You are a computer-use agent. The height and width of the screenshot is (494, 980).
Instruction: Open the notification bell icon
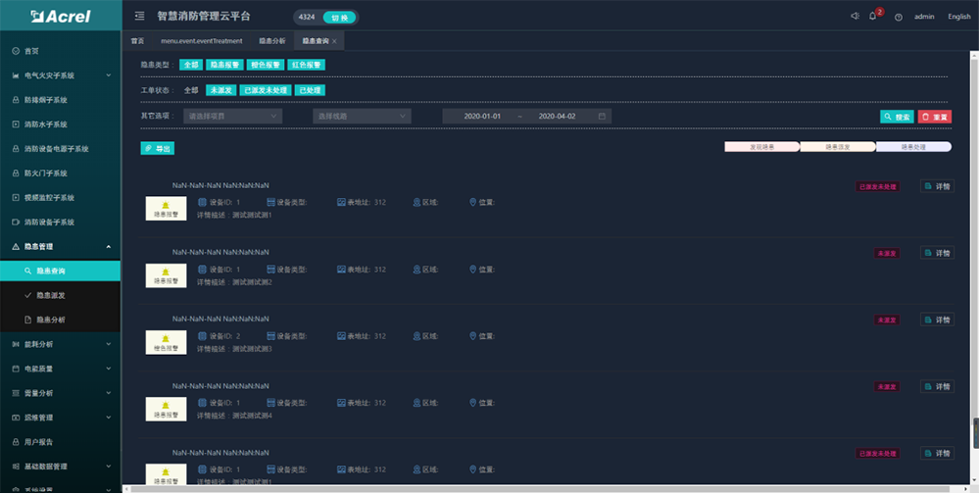[873, 17]
